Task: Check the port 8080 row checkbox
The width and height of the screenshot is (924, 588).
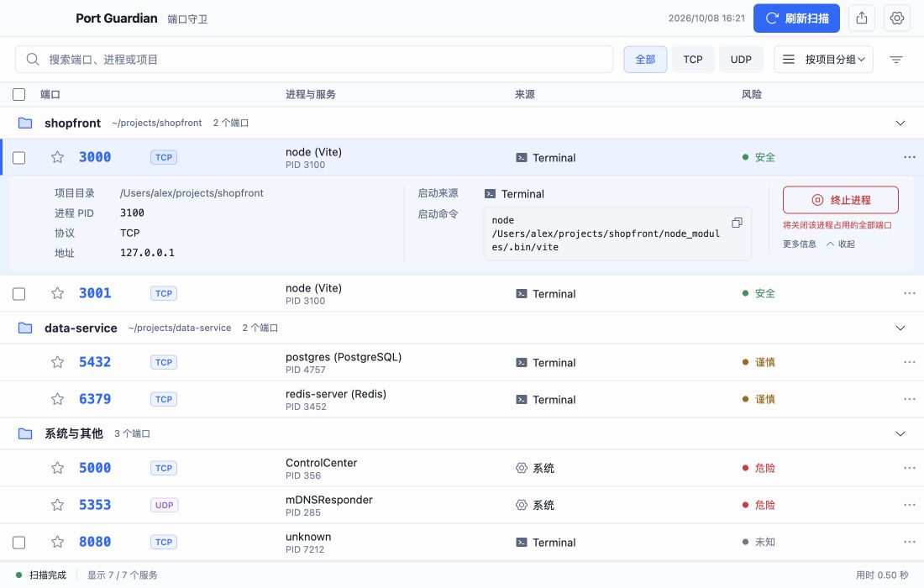Action: [x=18, y=543]
